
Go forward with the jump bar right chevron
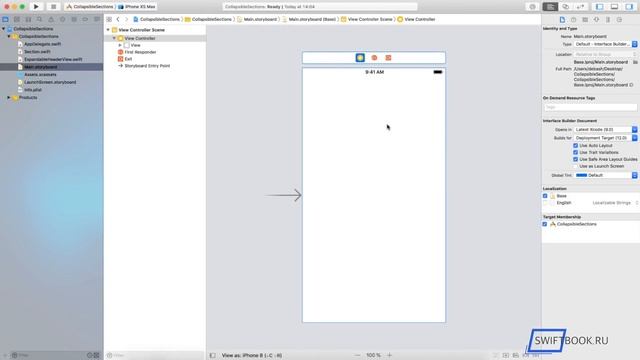(x=127, y=19)
